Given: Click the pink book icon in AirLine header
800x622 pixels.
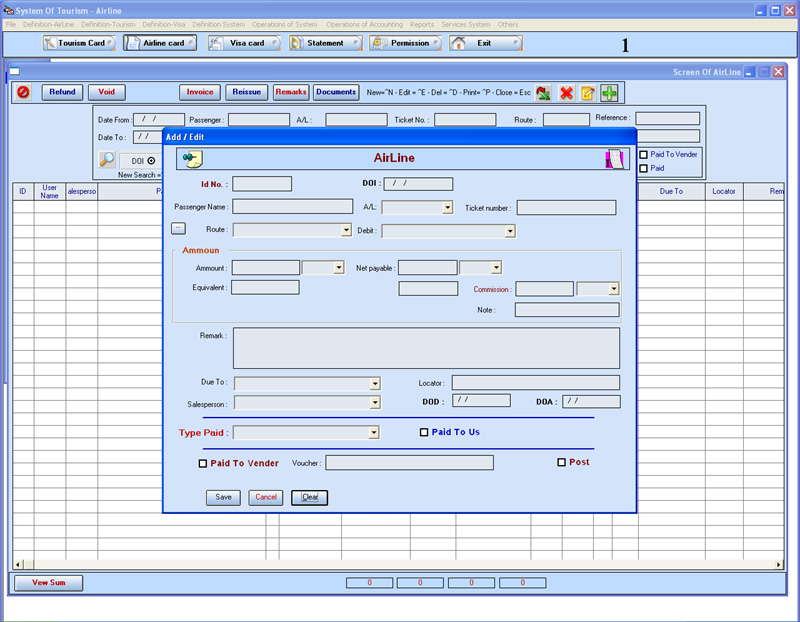Looking at the screenshot, I should [x=616, y=158].
